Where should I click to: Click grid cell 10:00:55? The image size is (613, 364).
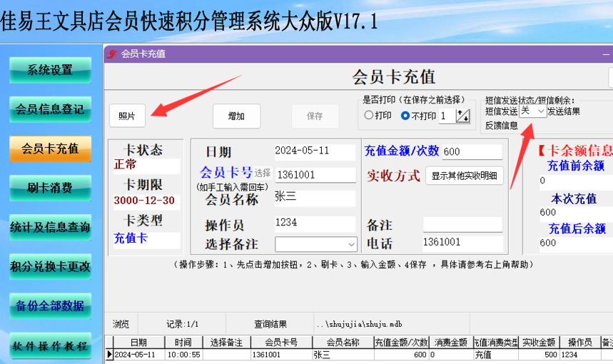183,355
